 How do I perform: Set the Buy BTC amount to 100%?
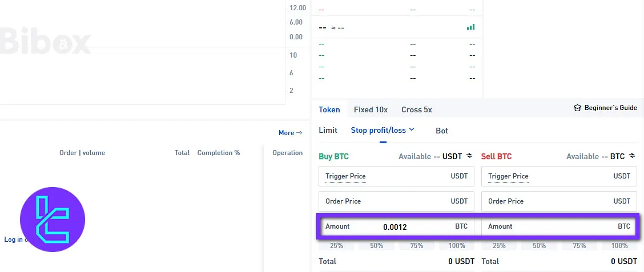click(x=457, y=246)
